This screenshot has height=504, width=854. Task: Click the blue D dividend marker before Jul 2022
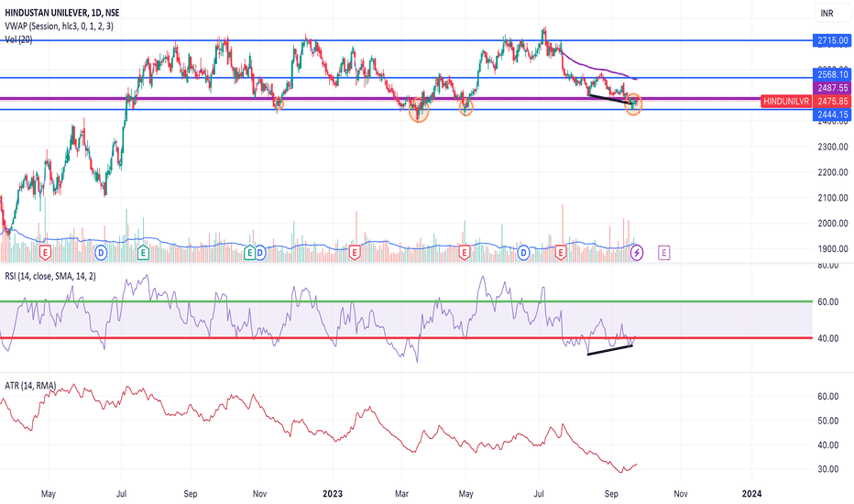pos(101,252)
